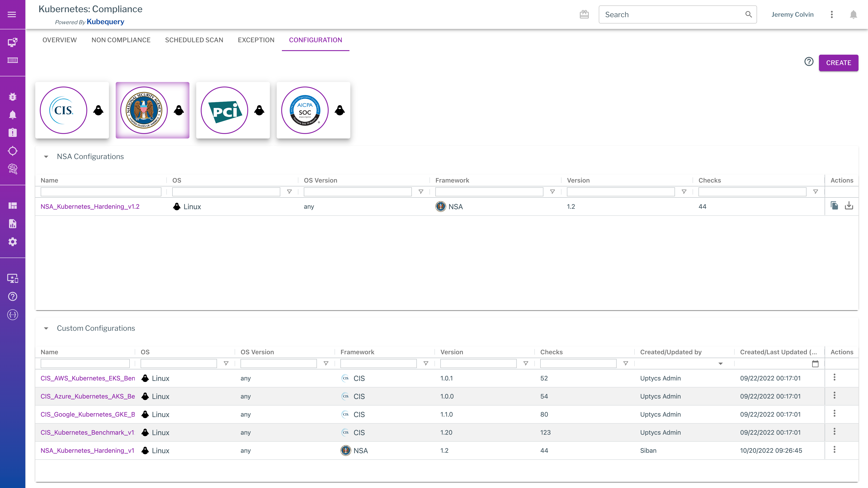Open Framework filter options in Custom table
This screenshot has height=488, width=868.
[426, 363]
